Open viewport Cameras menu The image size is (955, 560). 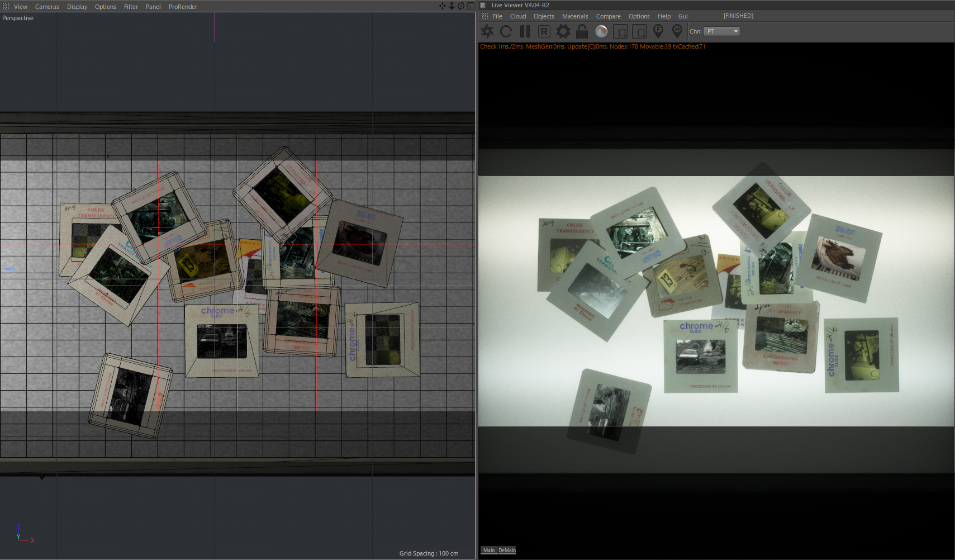pyautogui.click(x=47, y=7)
